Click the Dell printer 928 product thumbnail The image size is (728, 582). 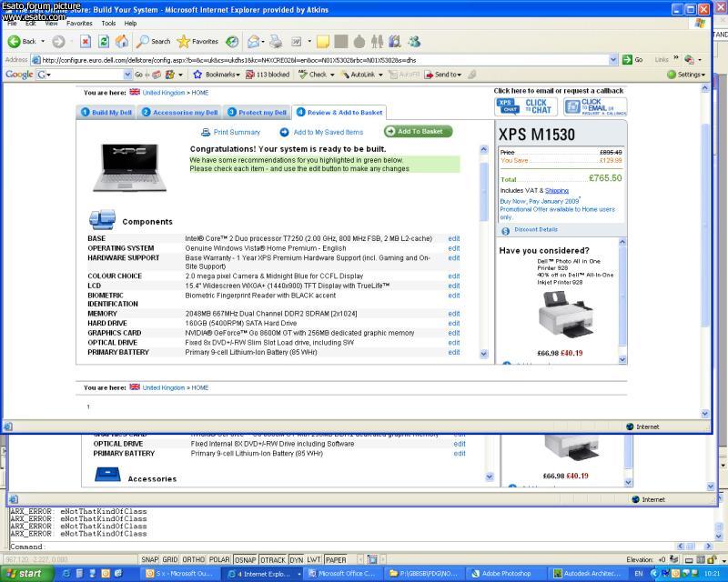click(x=566, y=315)
